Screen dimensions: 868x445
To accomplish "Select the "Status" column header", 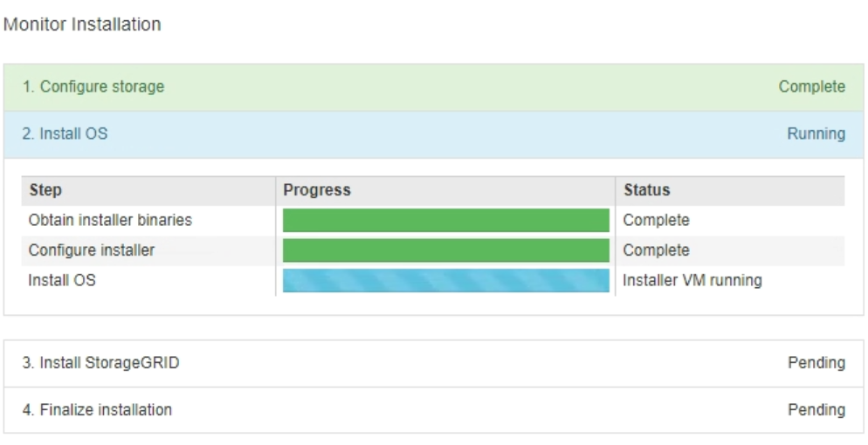I will pyautogui.click(x=646, y=189).
